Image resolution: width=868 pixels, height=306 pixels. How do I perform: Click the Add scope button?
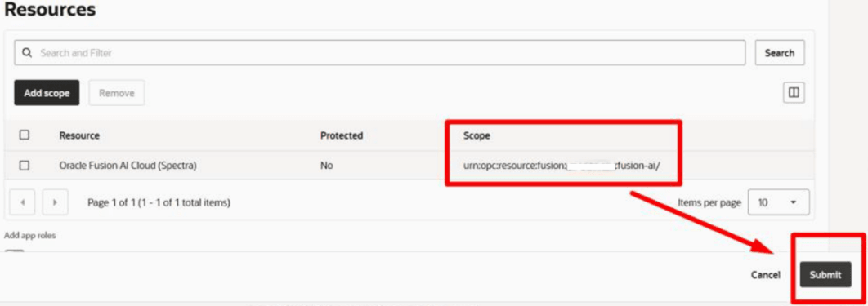pos(47,93)
